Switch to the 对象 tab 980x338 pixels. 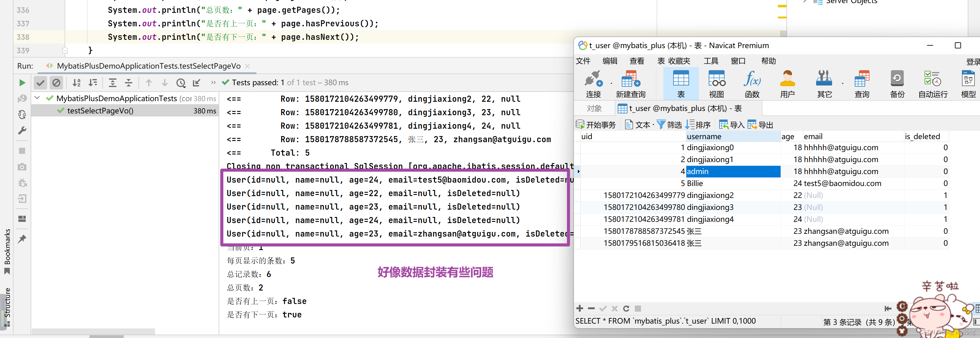594,108
